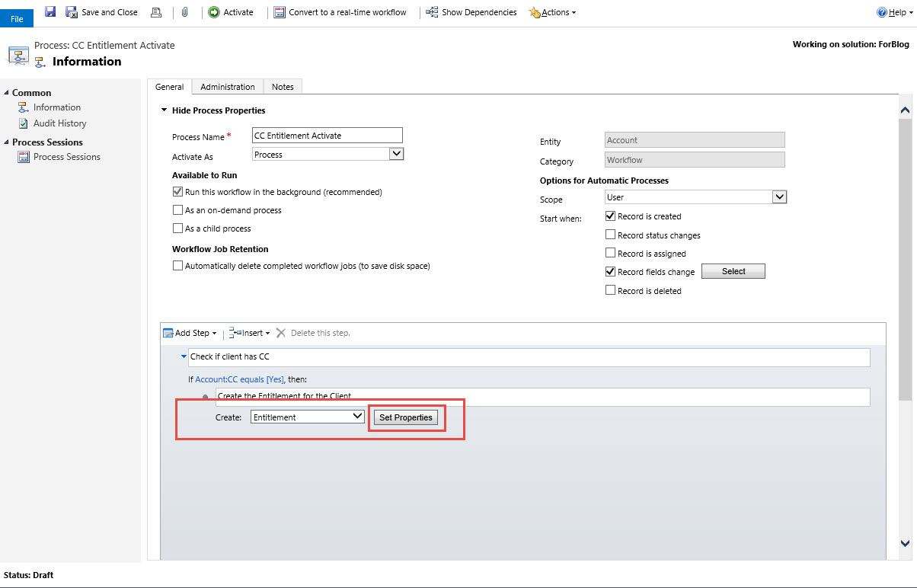
Task: Enable the on-demand process checkbox
Action: (178, 210)
